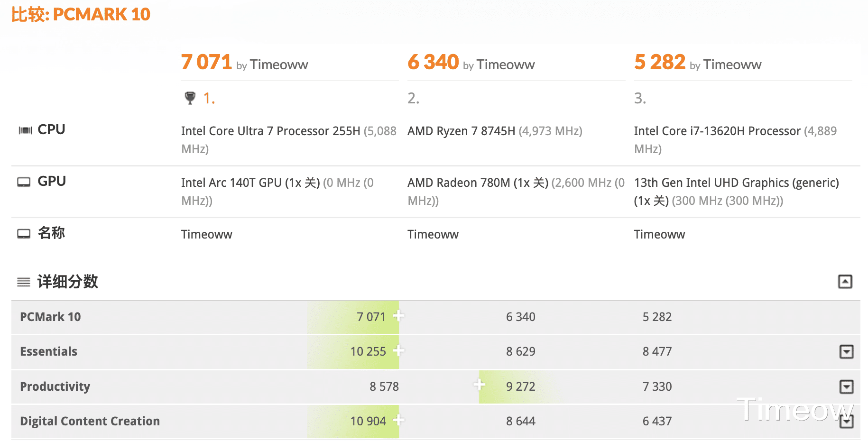The image size is (868, 441).
Task: Click the plus icon beside score 10 904
Action: (x=398, y=420)
